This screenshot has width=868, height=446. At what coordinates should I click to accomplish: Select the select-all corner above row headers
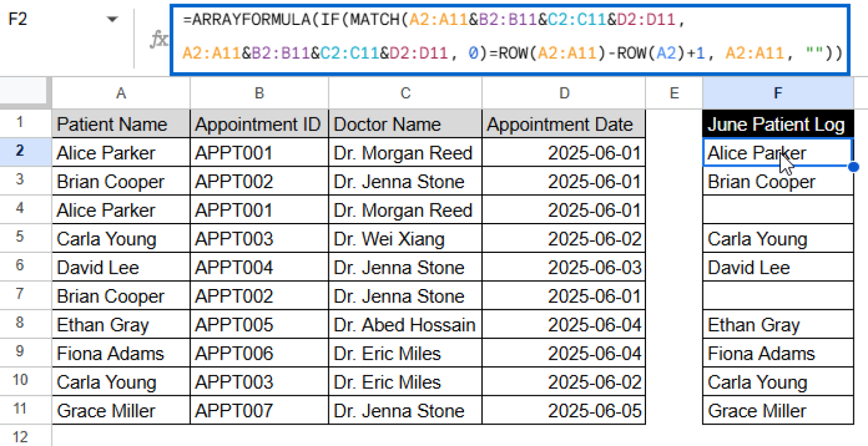(x=24, y=93)
